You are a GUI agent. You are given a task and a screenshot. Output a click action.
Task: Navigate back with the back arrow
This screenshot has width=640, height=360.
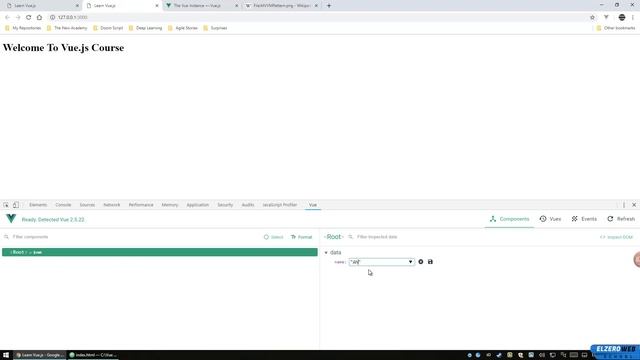click(7, 17)
